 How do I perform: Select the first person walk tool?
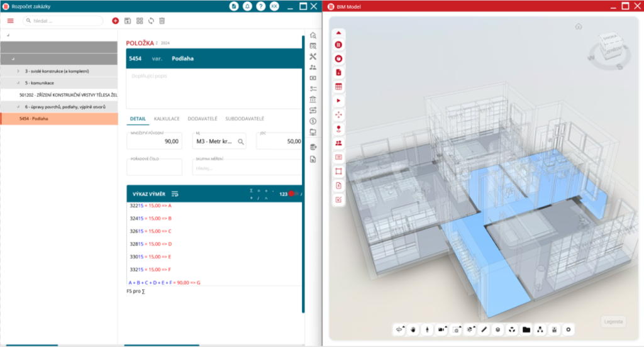coord(426,329)
